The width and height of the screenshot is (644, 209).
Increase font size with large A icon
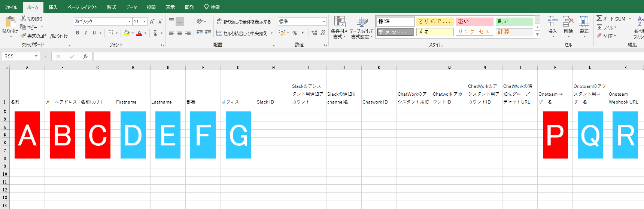pyautogui.click(x=152, y=22)
